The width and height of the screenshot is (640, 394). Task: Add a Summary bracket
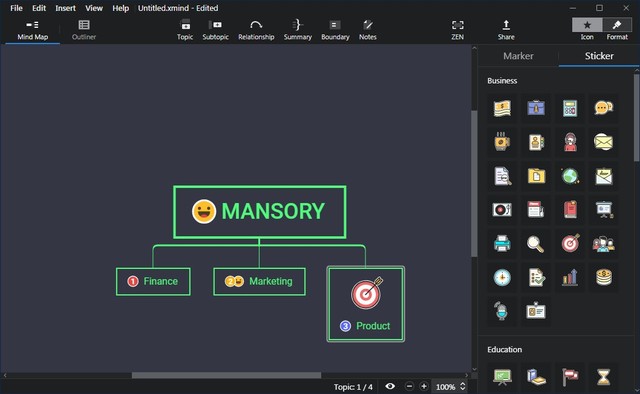(298, 30)
